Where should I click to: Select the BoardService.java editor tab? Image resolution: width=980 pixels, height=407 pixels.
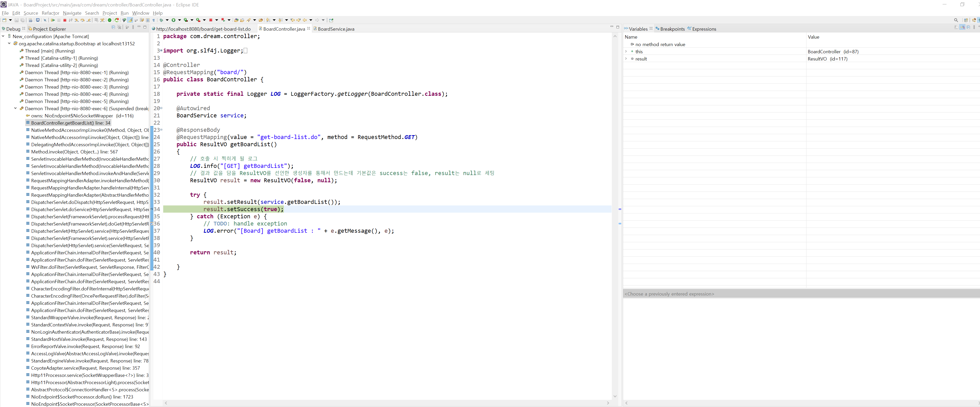pyautogui.click(x=335, y=29)
